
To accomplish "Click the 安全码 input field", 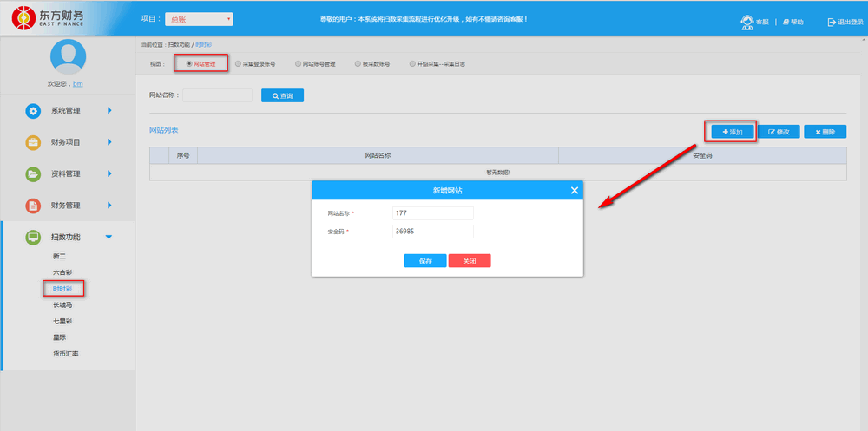I will coord(432,232).
